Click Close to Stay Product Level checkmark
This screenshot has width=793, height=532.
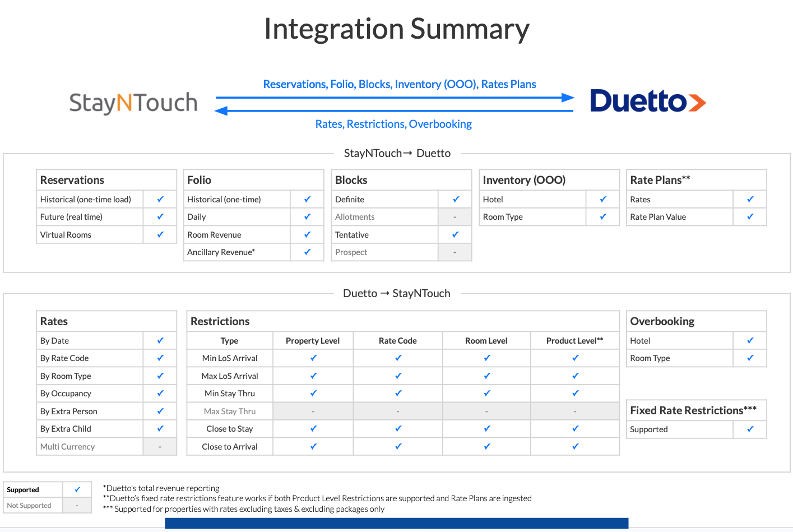click(x=575, y=428)
